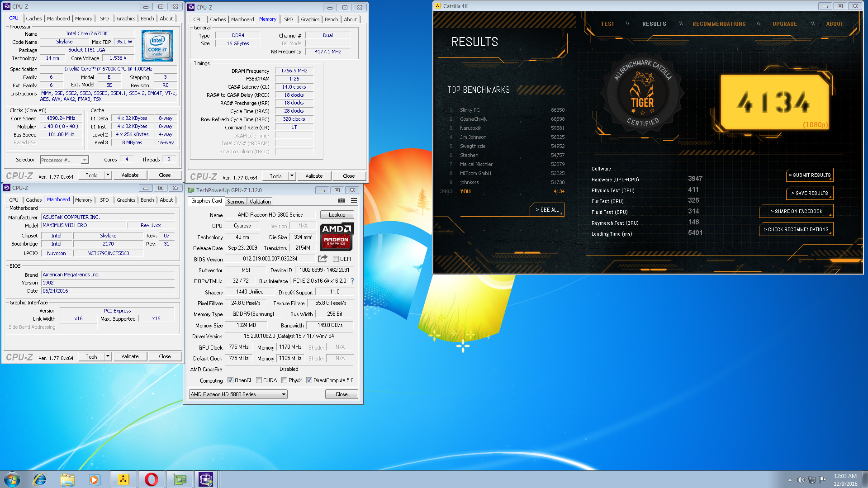Toggle the PhysX checkbox

coord(284,380)
